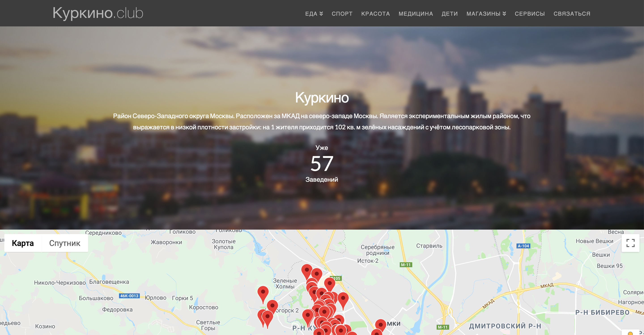Click the westernmost red map marker
Viewport: 644px width, 335px height.
[x=263, y=293]
